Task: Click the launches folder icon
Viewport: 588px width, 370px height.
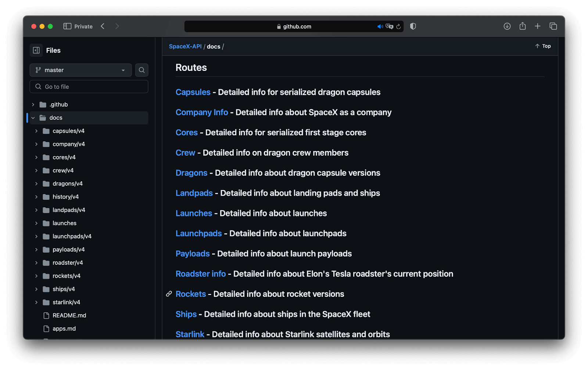Action: coord(46,223)
